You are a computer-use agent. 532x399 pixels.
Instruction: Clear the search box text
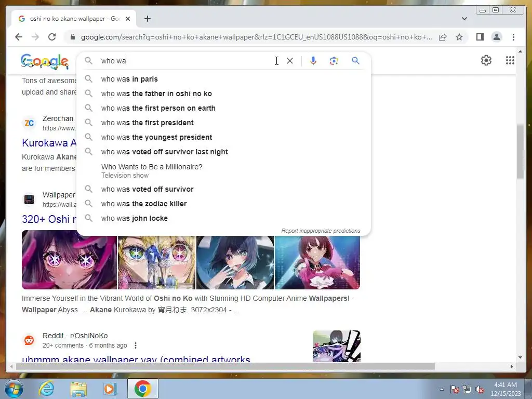tap(290, 61)
